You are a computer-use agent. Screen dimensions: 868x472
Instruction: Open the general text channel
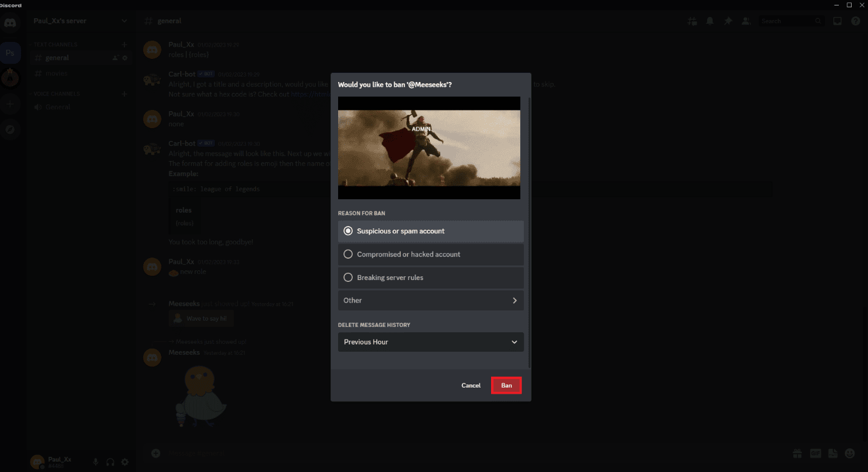click(x=81, y=58)
